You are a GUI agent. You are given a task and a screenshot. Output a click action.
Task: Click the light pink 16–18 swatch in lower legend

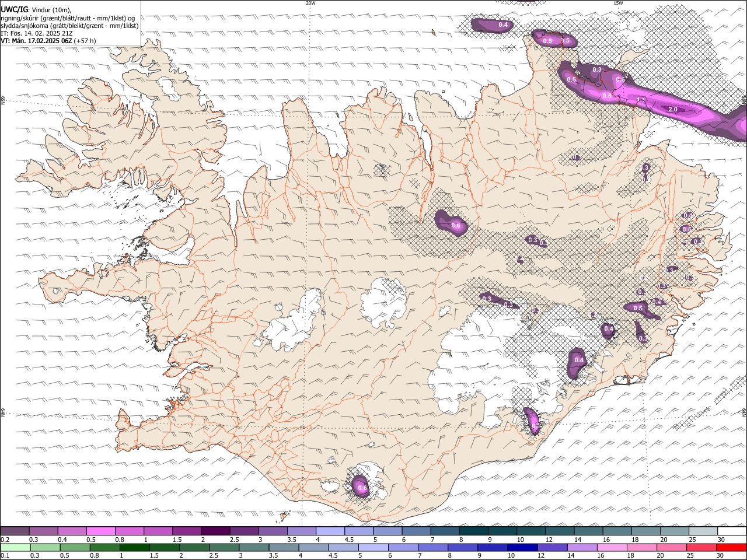[612, 548]
